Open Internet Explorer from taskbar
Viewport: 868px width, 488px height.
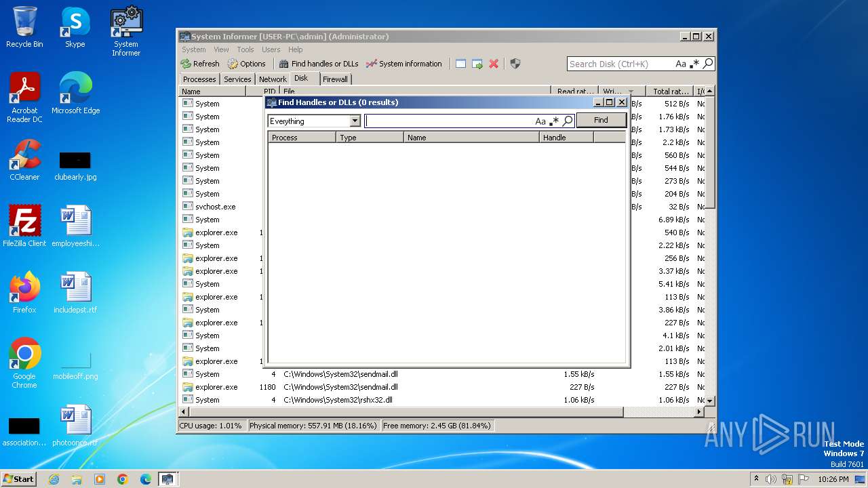click(54, 479)
